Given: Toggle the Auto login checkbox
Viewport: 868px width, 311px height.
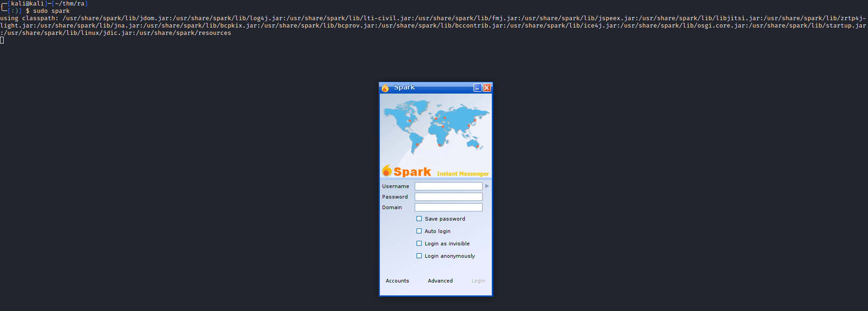Looking at the screenshot, I should 419,231.
